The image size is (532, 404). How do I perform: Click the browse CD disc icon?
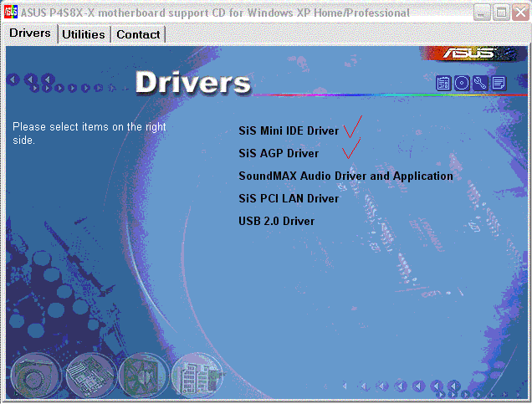[x=462, y=83]
